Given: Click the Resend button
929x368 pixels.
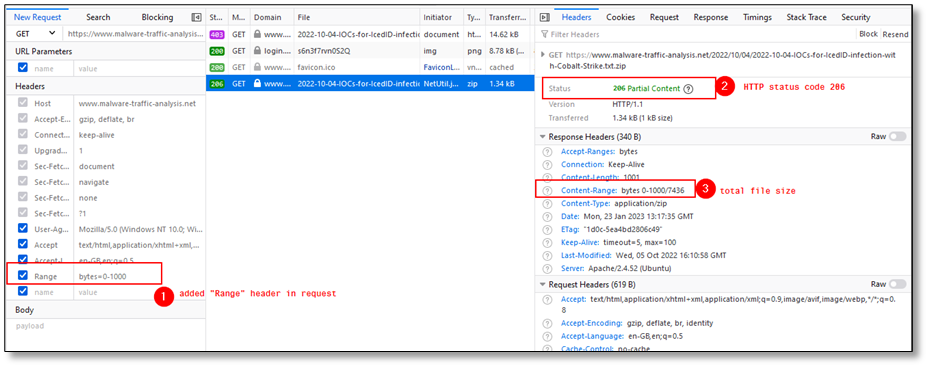Looking at the screenshot, I should click(x=895, y=34).
